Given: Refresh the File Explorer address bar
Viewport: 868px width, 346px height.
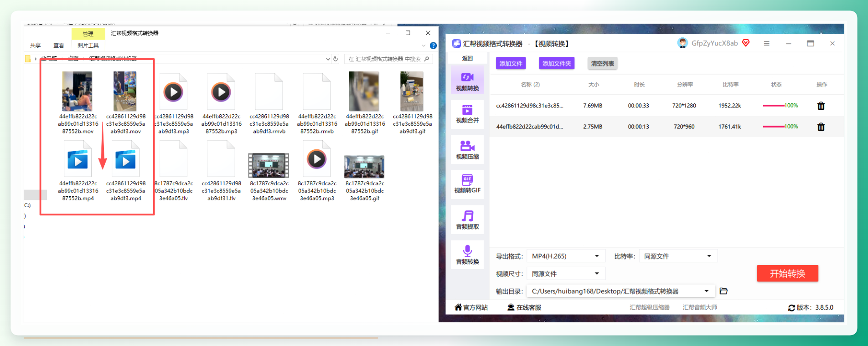Looking at the screenshot, I should click(x=336, y=59).
